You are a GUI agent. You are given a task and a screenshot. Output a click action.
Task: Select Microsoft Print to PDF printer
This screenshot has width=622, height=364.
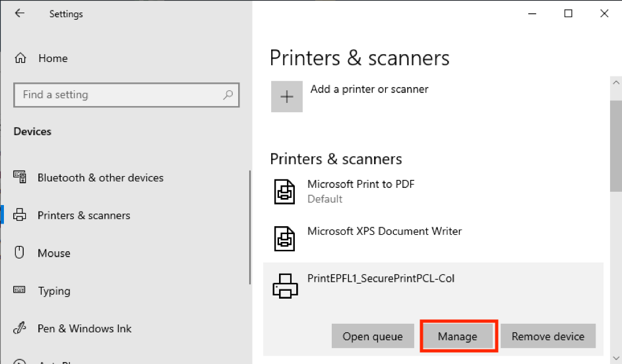pos(361,184)
